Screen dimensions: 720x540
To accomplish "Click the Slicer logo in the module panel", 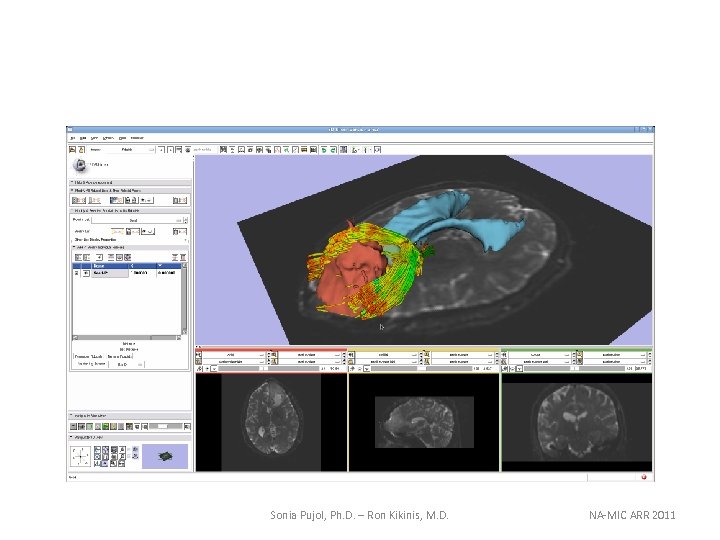I will pyautogui.click(x=81, y=165).
